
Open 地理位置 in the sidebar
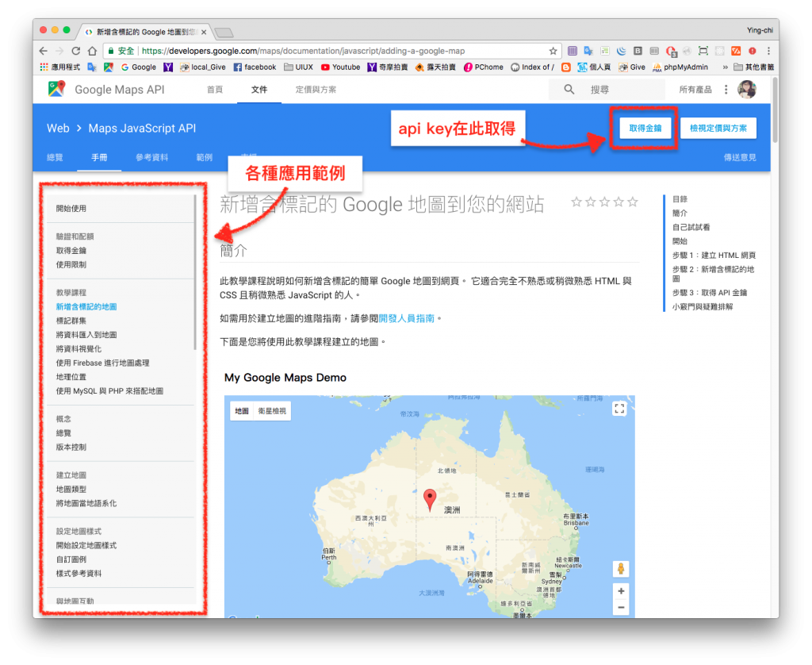tap(71, 377)
